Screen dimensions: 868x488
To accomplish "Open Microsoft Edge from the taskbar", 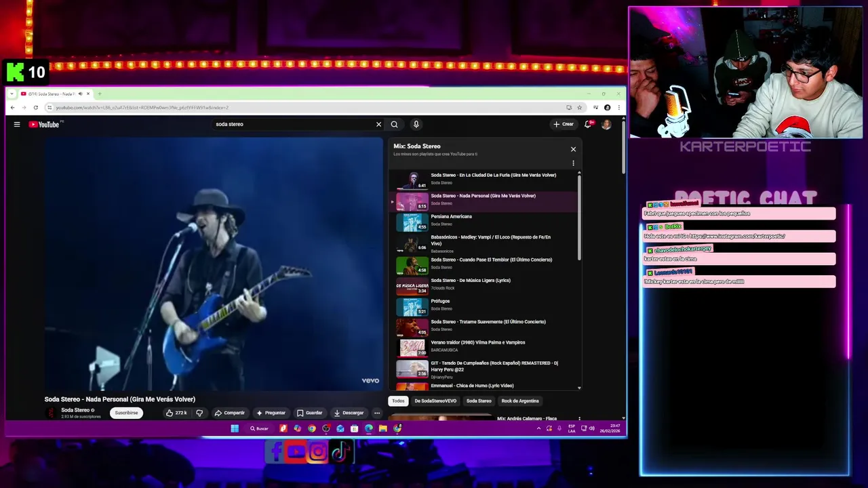I will [369, 428].
